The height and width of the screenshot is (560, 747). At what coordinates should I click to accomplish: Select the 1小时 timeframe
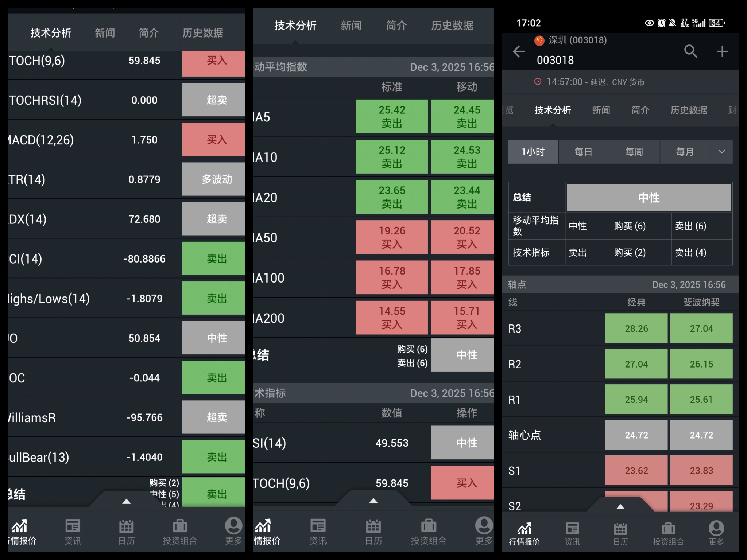click(533, 152)
